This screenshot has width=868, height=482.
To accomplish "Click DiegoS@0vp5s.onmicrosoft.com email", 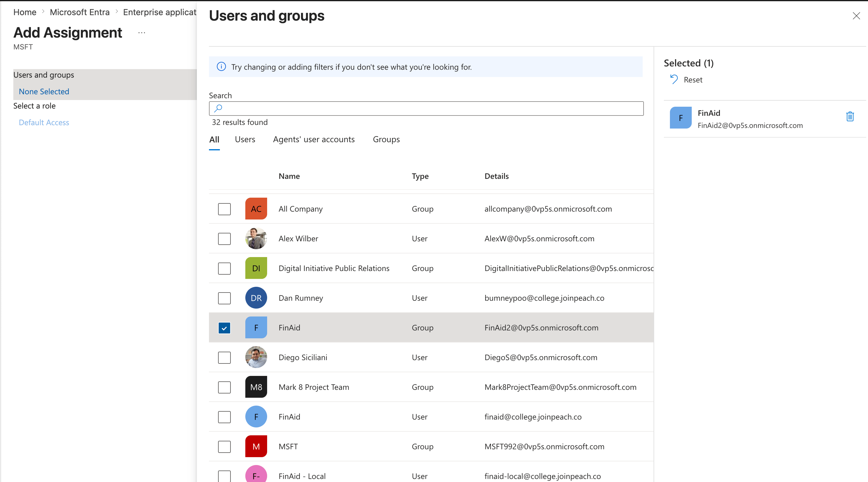I will coord(541,357).
